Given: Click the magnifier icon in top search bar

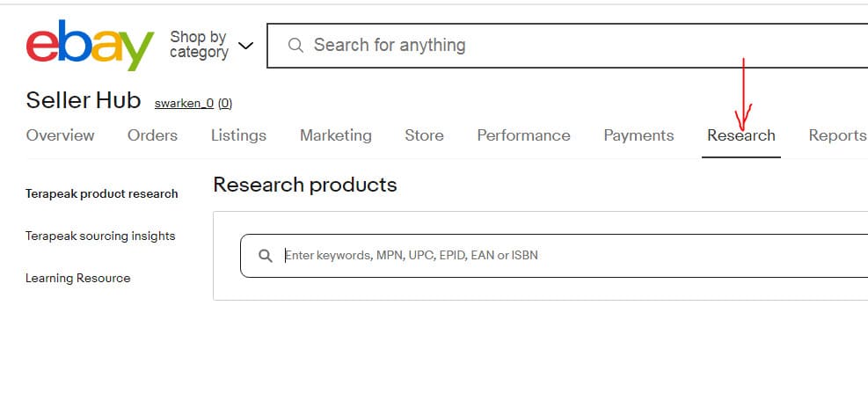Looking at the screenshot, I should (x=295, y=46).
